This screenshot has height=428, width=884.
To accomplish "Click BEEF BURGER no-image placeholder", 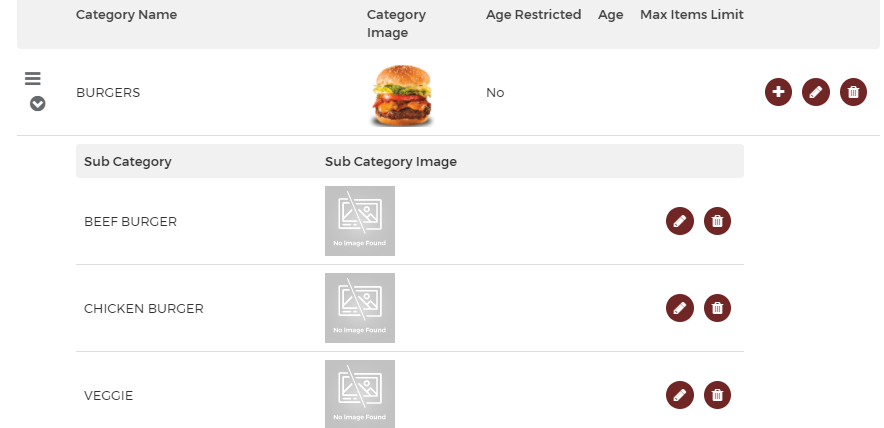I will point(360,221).
